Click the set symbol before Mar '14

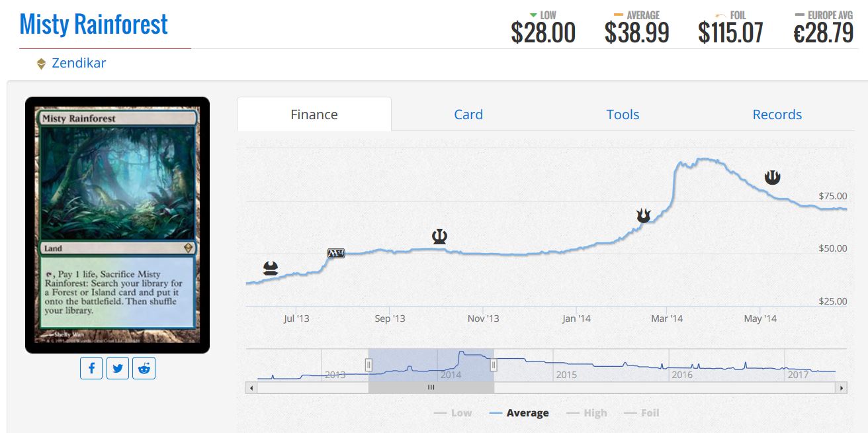click(644, 215)
